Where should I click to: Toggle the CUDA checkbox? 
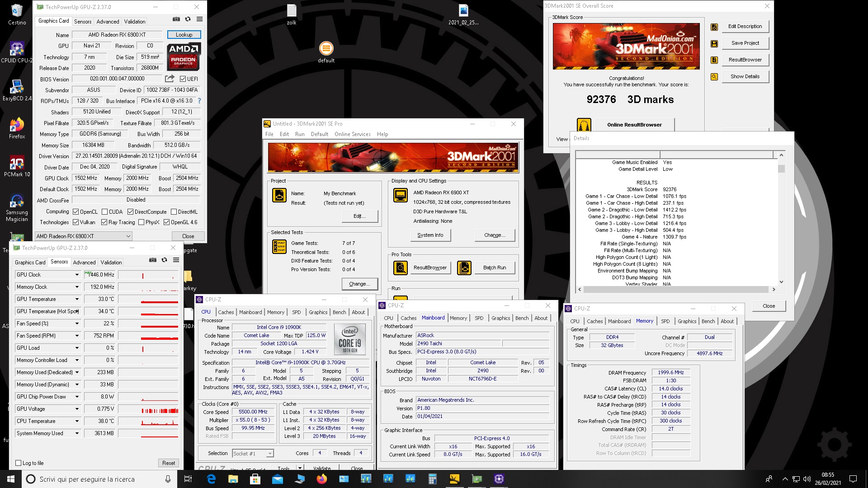[x=105, y=212]
